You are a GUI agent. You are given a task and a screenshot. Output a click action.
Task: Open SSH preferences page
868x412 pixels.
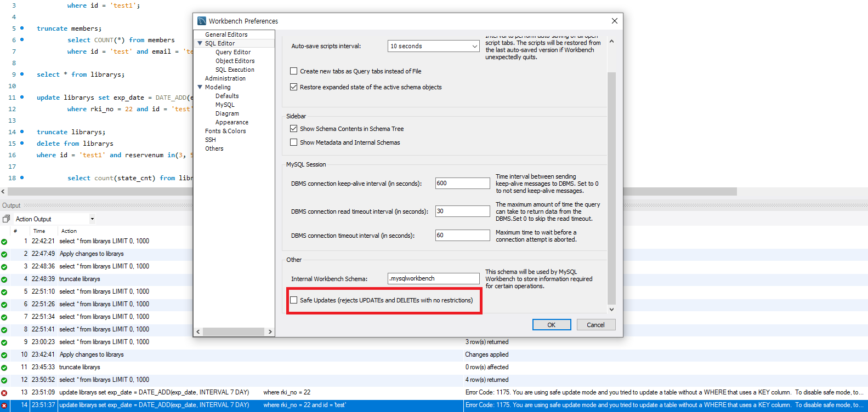click(210, 140)
